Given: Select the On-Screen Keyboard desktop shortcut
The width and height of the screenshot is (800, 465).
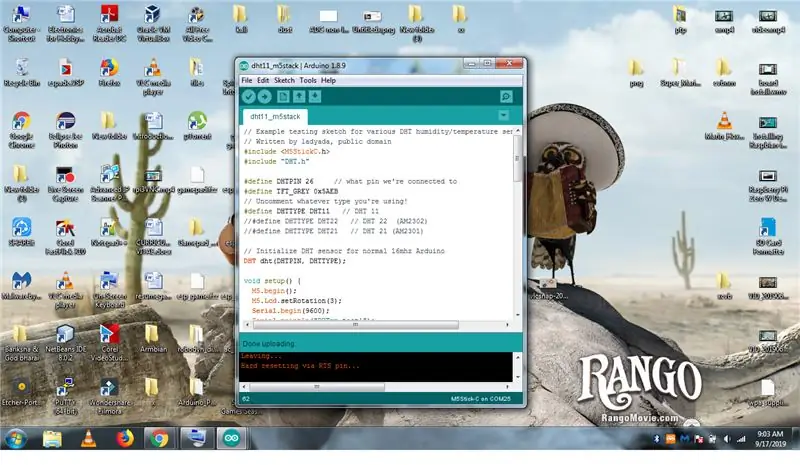Looking at the screenshot, I should coord(109,290).
